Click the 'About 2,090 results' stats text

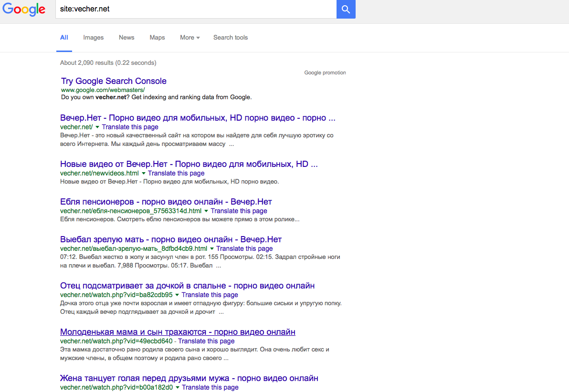click(108, 63)
